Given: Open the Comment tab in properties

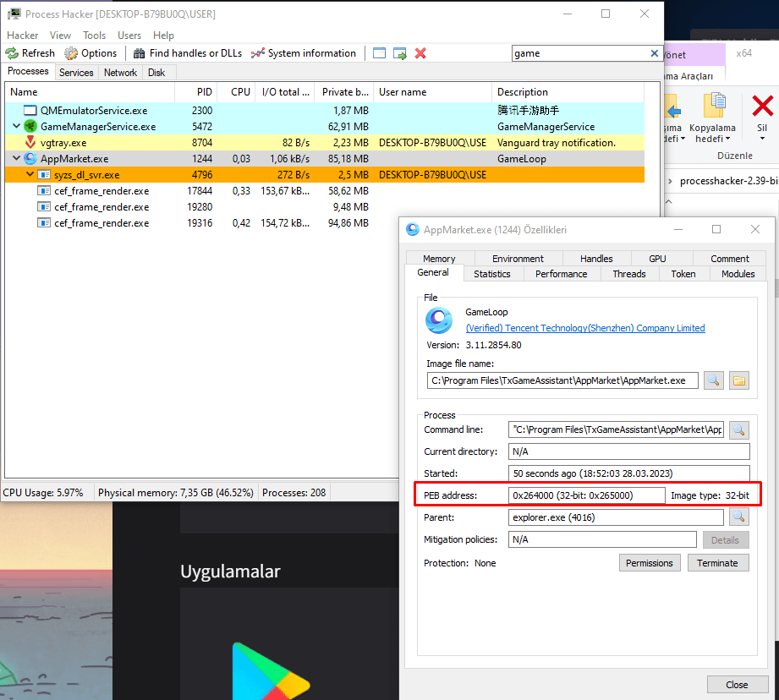Looking at the screenshot, I should pos(729,259).
